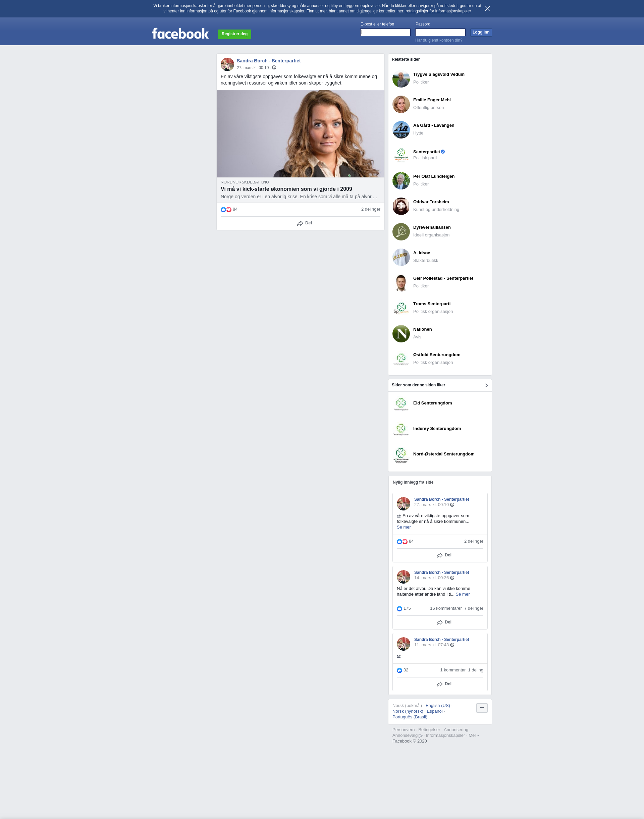
Task: Open Dyrevernalliansen page name
Action: coord(432,227)
